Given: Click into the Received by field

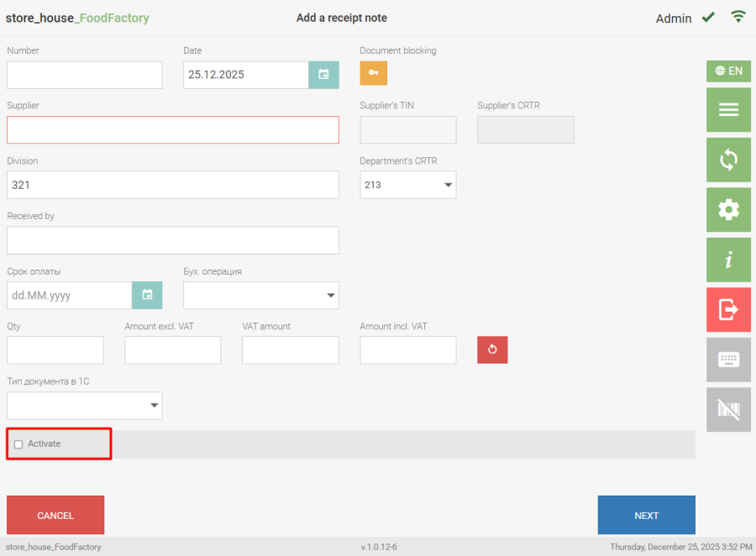Looking at the screenshot, I should (173, 240).
